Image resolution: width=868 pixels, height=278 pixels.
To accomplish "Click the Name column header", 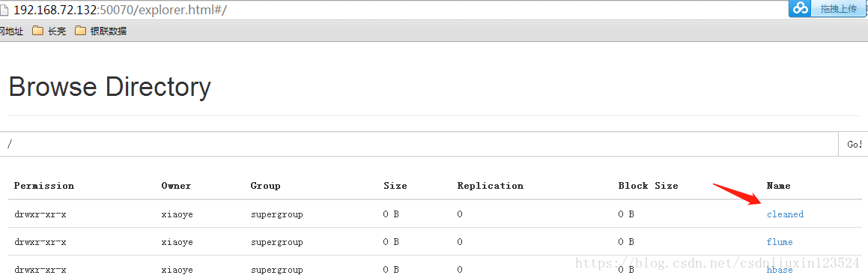I will 778,186.
